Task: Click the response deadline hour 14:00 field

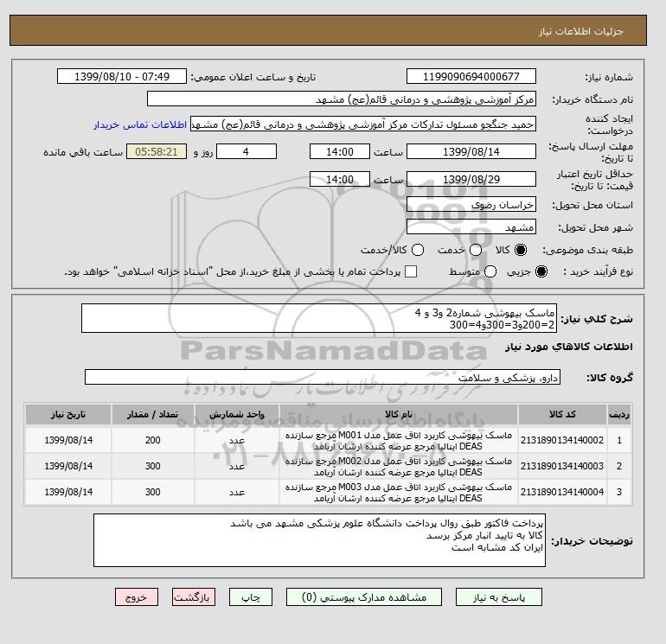Action: tap(340, 151)
